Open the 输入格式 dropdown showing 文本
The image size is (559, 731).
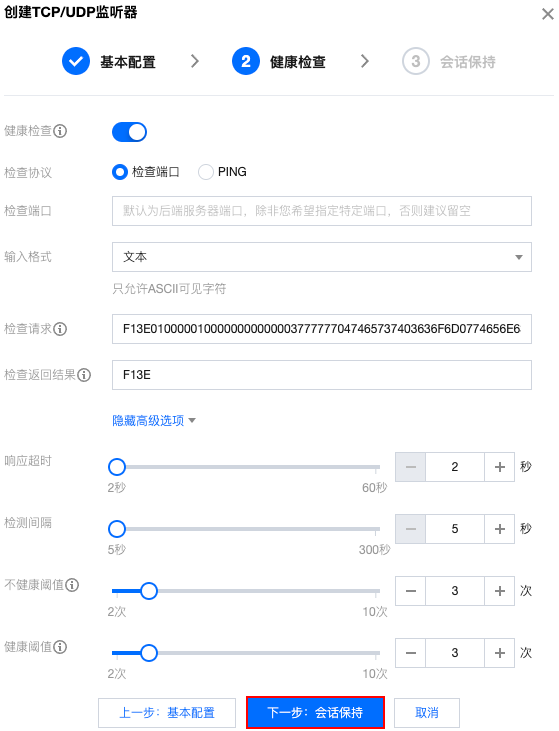322,257
